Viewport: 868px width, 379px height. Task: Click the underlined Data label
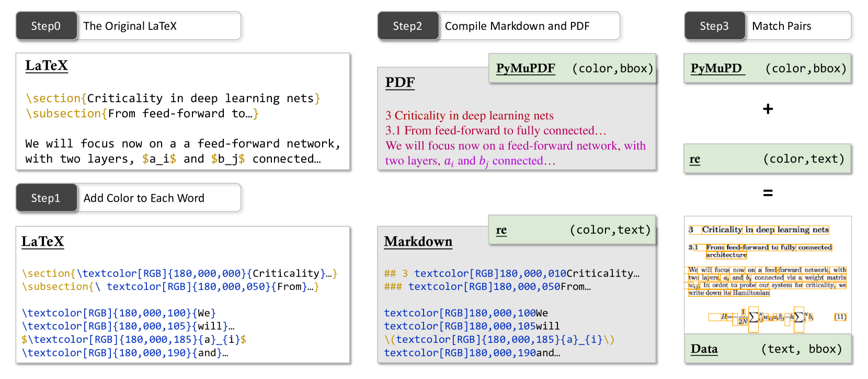pyautogui.click(x=704, y=349)
